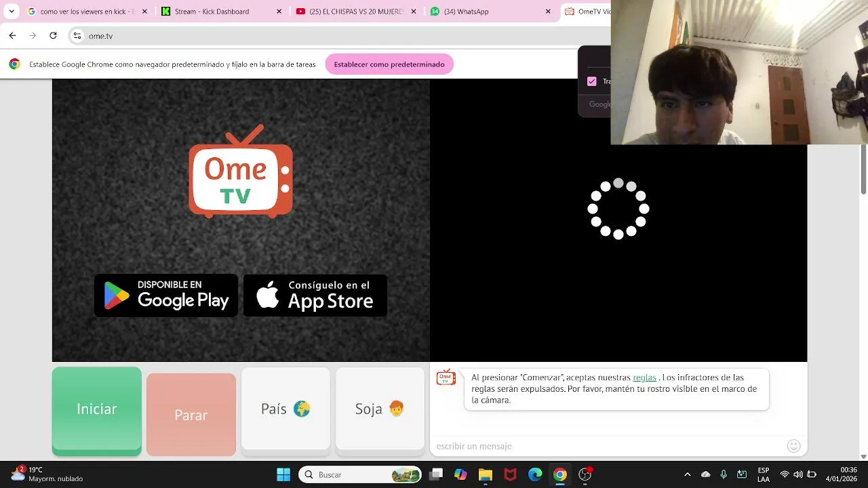Open the Wi-Fi network tray icon

[x=785, y=474]
